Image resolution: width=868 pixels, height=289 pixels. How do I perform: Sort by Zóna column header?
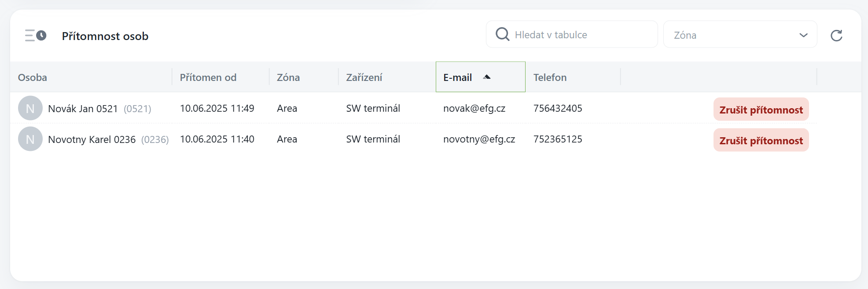288,77
